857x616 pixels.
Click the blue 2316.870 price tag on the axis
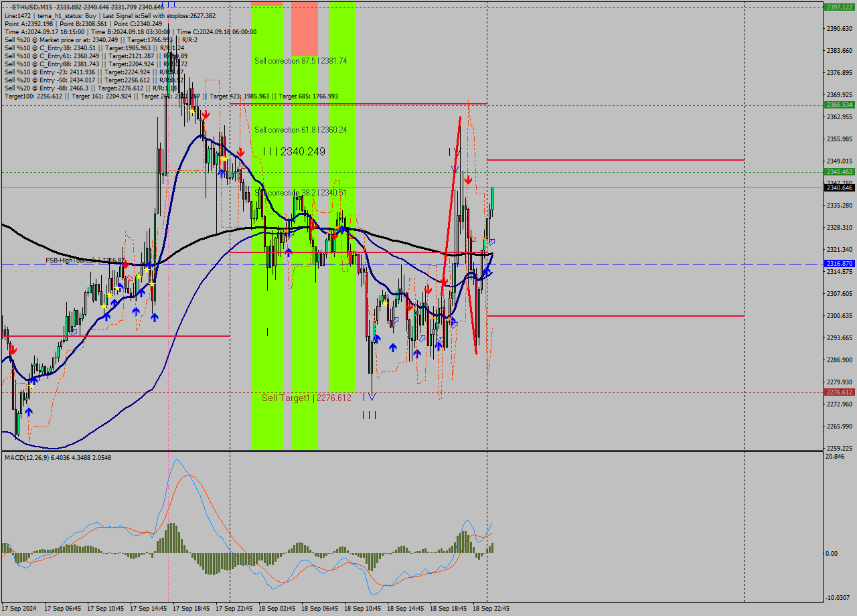838,264
